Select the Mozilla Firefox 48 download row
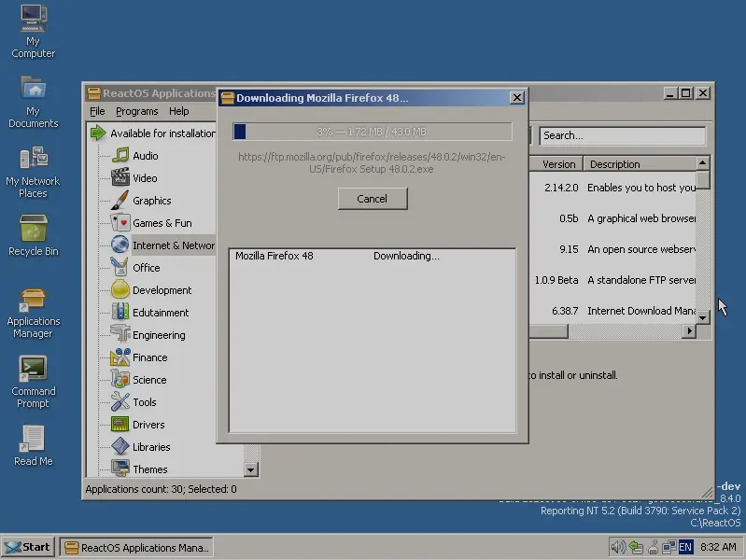 pyautogui.click(x=373, y=256)
